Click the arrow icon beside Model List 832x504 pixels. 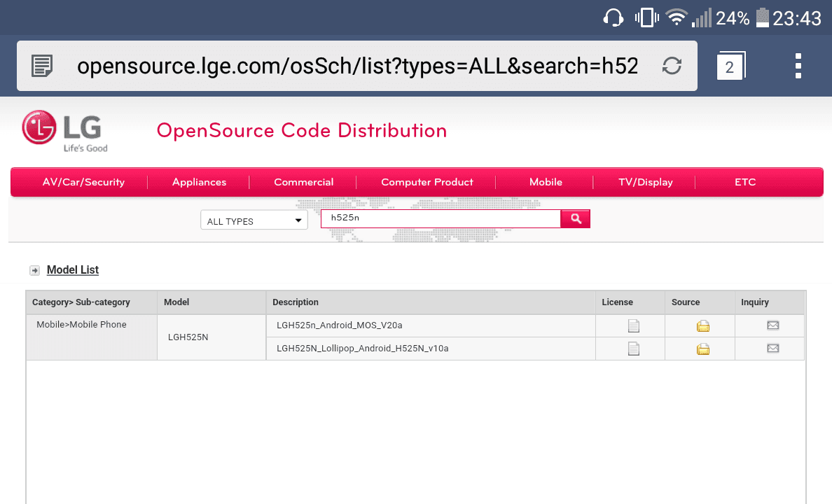pyautogui.click(x=34, y=271)
